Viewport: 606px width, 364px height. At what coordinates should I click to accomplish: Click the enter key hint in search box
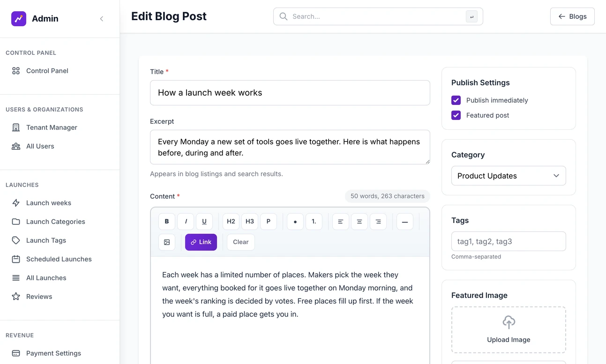pos(471,17)
